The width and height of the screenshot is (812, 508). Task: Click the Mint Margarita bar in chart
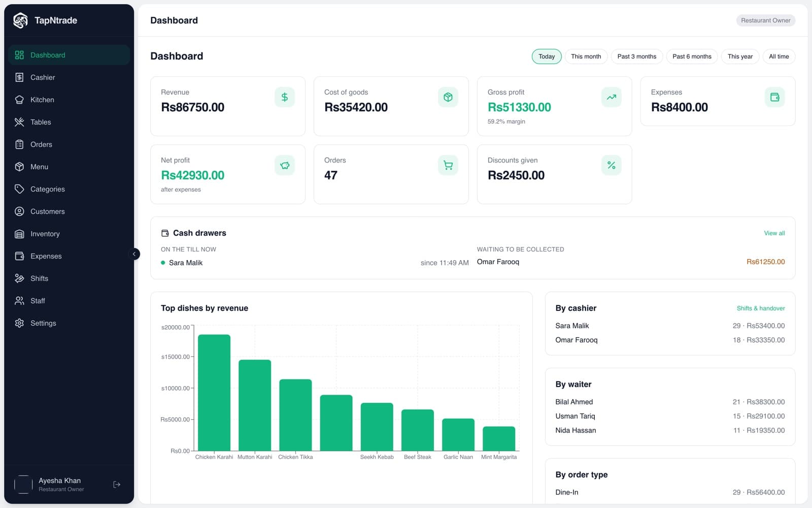click(x=499, y=438)
